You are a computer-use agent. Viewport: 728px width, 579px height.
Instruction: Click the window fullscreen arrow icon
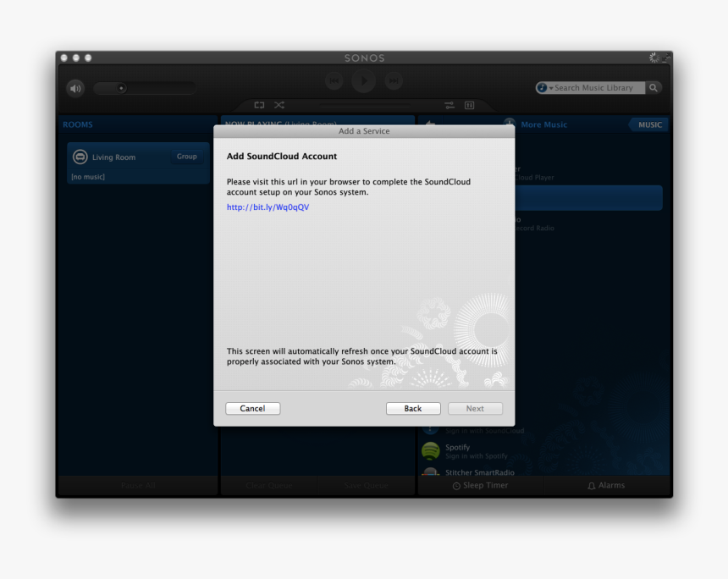(x=666, y=58)
